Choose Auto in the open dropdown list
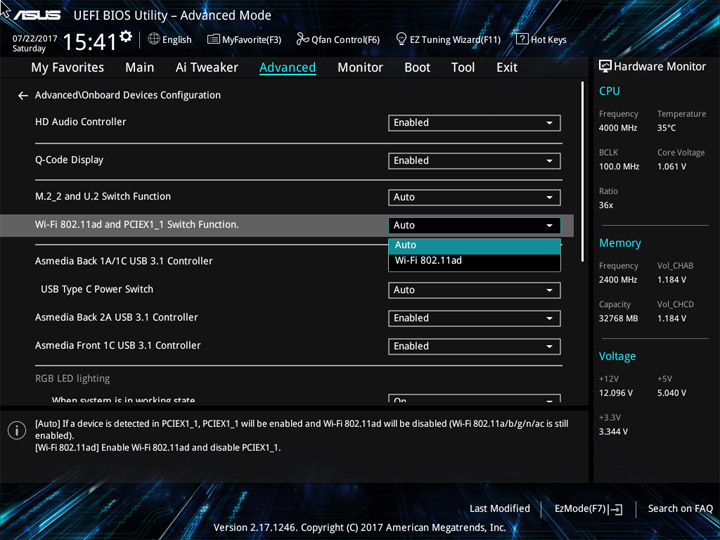The image size is (720, 540). (474, 246)
